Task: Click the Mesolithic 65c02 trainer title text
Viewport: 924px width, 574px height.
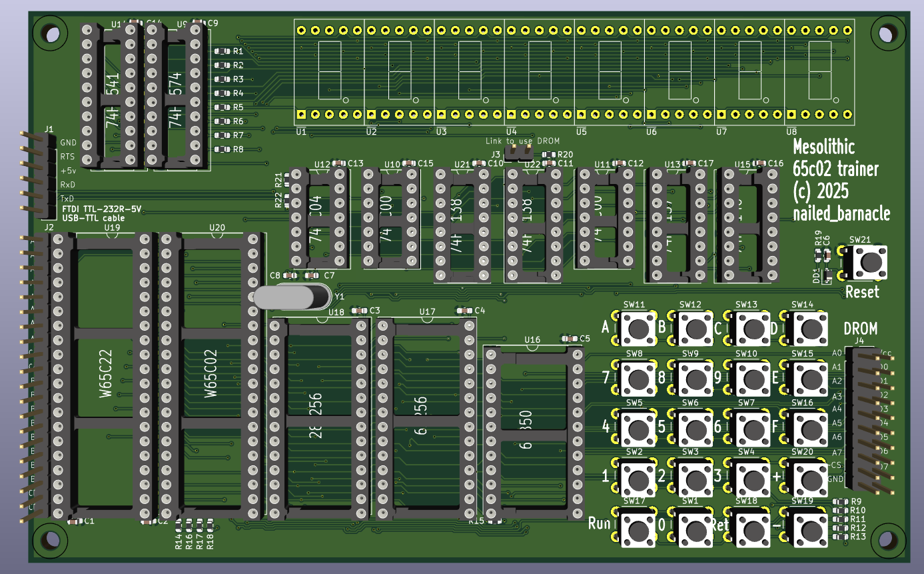Action: [x=841, y=180]
